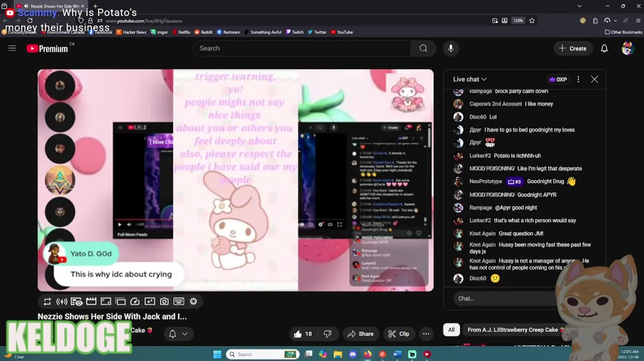Click the 0XP channel points badge

tap(558, 79)
